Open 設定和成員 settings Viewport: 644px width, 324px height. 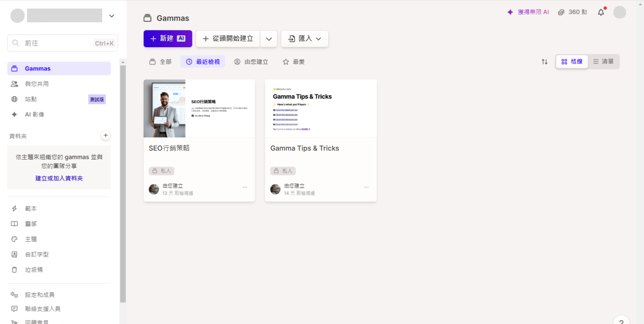pos(59,295)
